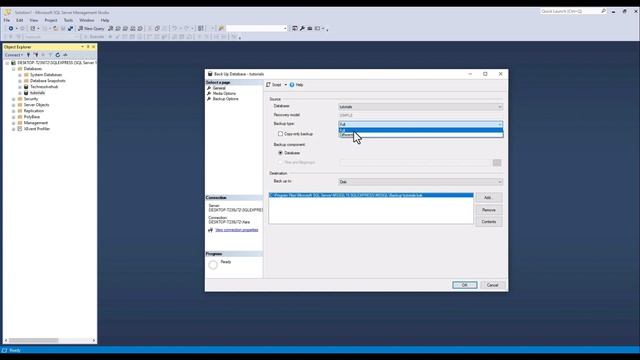Select the Backup Options page
Screen dimensions: 640x360
tap(225, 99)
